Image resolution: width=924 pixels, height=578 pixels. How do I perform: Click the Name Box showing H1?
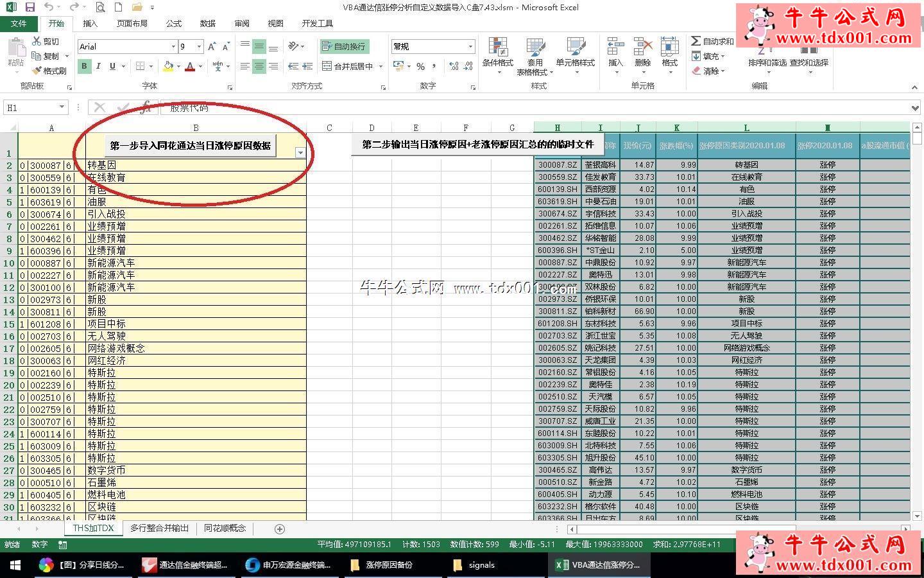click(35, 107)
